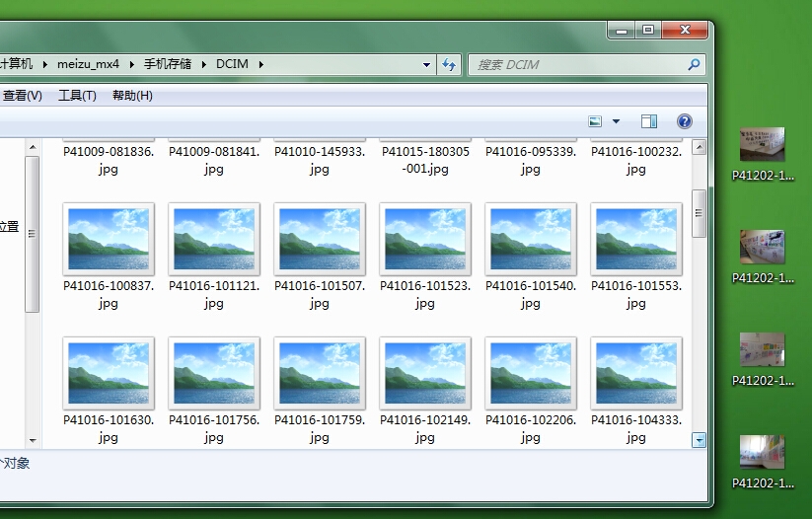Select first desktop photo P41202-1...
This screenshot has width=812, height=519.
click(762, 154)
